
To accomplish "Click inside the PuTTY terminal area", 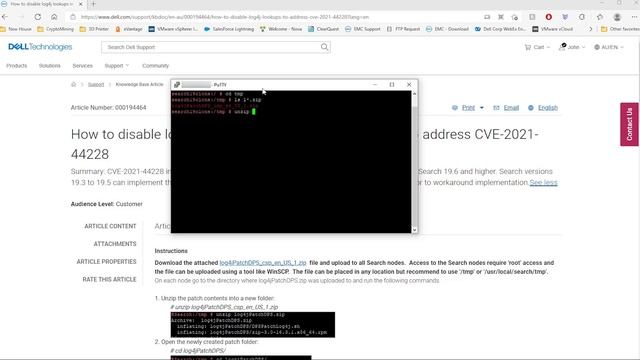I will point(291,162).
